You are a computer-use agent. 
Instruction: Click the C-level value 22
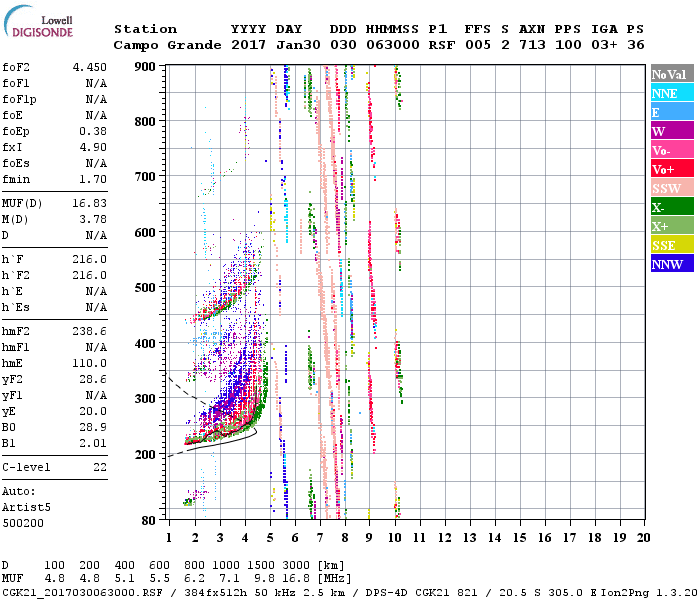(x=99, y=467)
